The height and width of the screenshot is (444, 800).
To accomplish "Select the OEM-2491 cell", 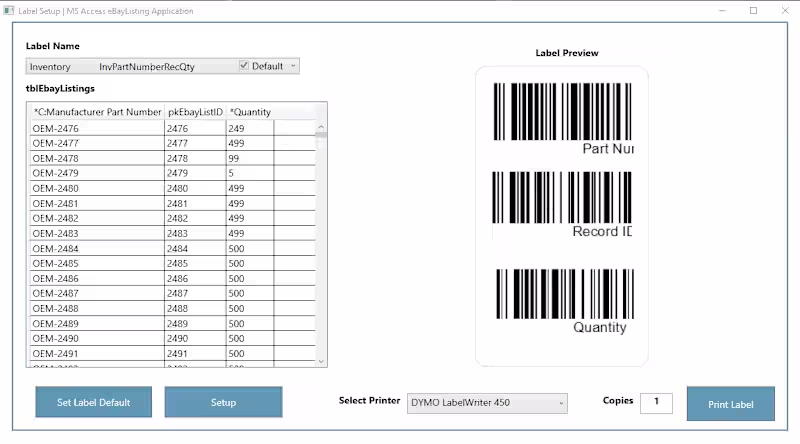I will [x=97, y=353].
